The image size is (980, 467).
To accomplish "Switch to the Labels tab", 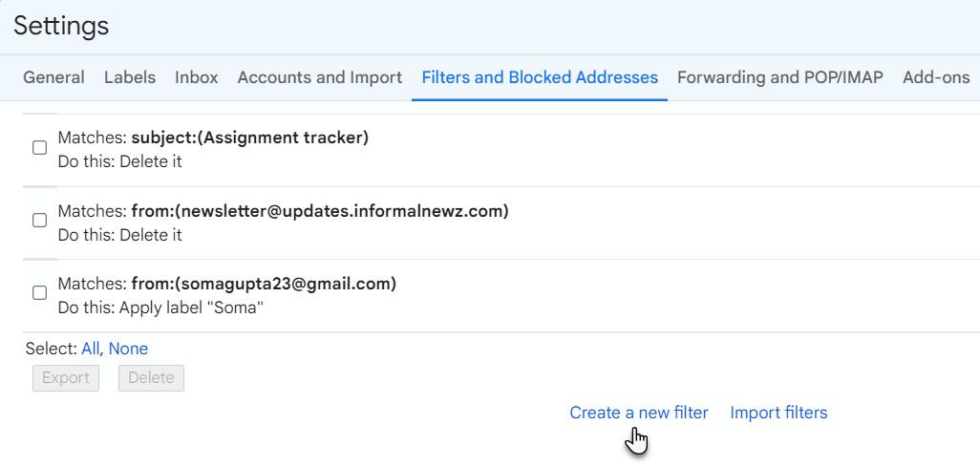I will pyautogui.click(x=130, y=77).
